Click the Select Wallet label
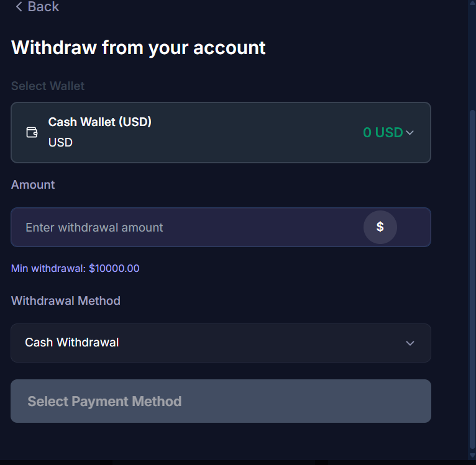The image size is (476, 465). (48, 86)
